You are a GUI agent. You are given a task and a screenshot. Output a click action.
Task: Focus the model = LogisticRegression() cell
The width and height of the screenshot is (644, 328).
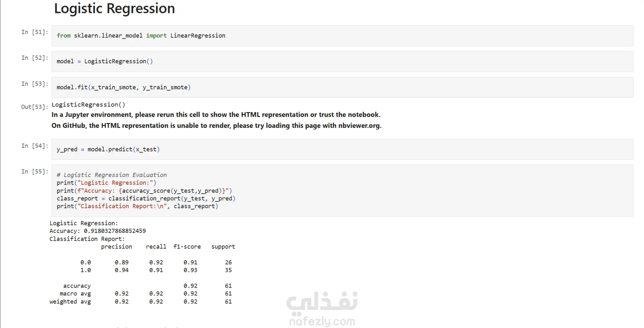(x=342, y=61)
